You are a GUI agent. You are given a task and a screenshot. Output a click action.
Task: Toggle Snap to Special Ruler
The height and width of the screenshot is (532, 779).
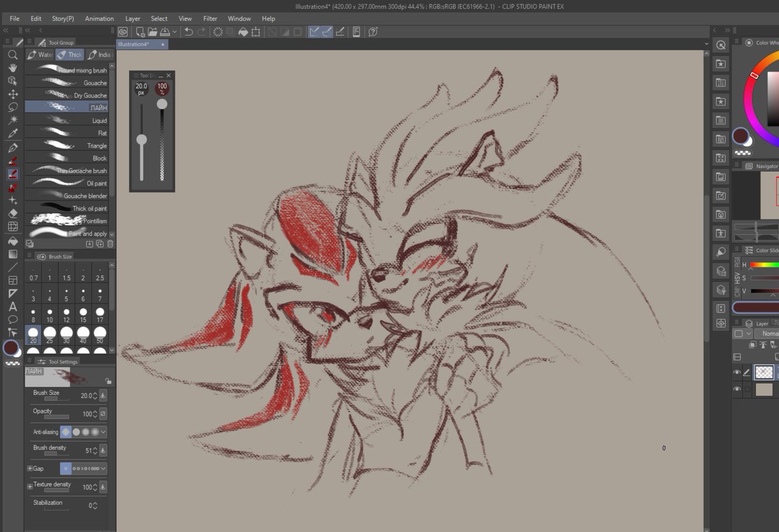[x=328, y=31]
